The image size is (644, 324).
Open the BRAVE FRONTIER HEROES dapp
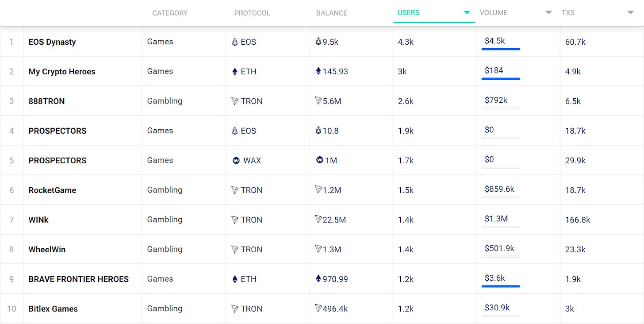[79, 279]
